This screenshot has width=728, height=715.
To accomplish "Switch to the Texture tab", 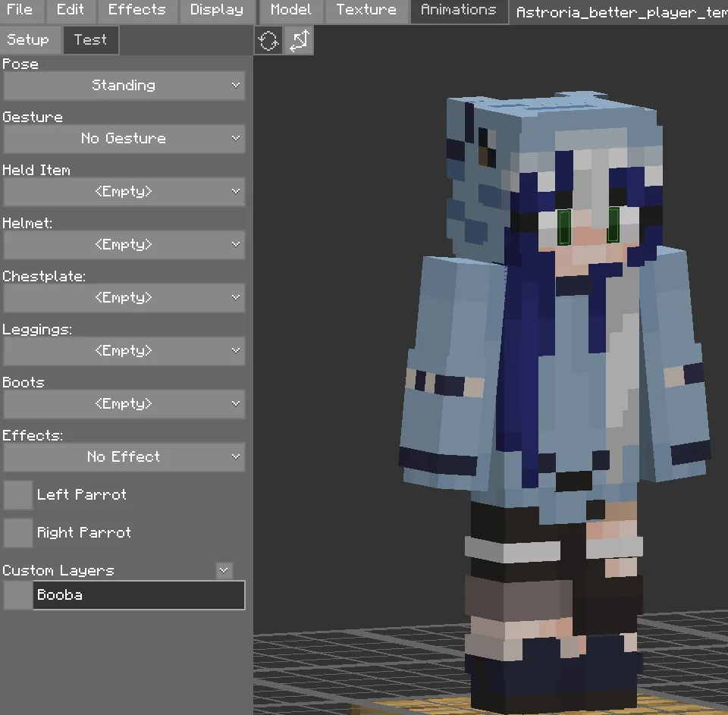I will point(366,10).
